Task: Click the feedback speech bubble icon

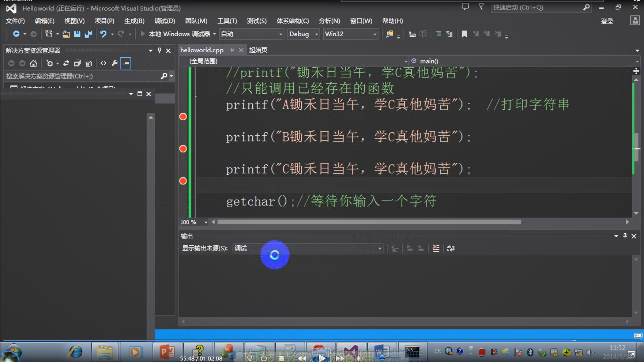Action: [465, 7]
